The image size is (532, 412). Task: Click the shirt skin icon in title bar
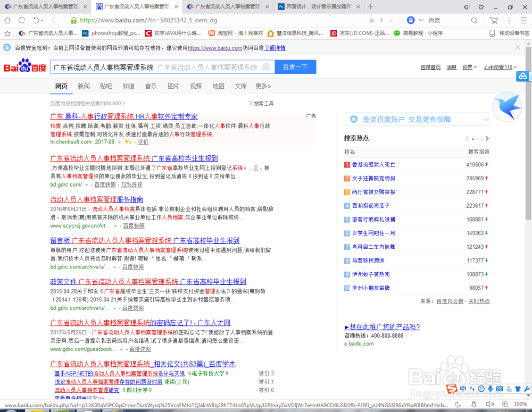(481, 7)
